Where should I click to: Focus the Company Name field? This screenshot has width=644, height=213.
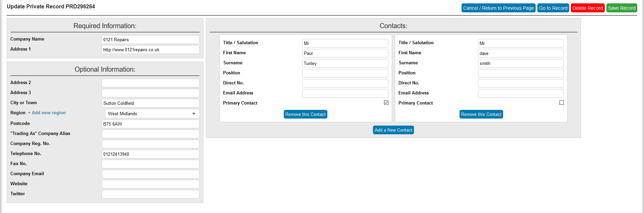pyautogui.click(x=150, y=40)
